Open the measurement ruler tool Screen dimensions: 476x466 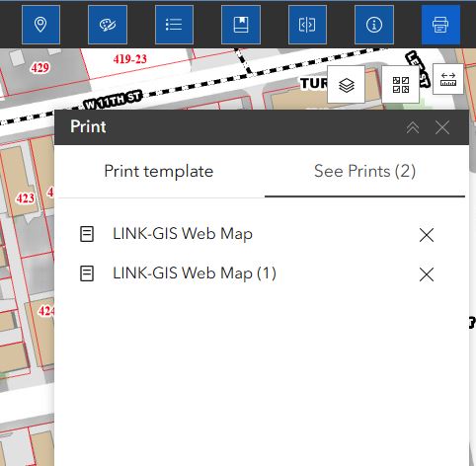click(x=448, y=79)
